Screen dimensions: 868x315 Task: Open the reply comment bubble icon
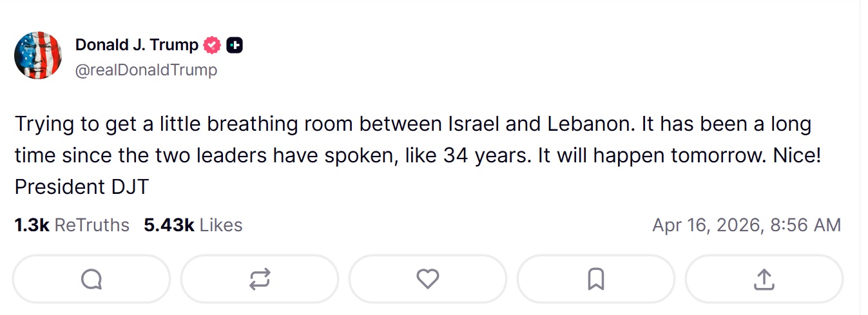91,279
